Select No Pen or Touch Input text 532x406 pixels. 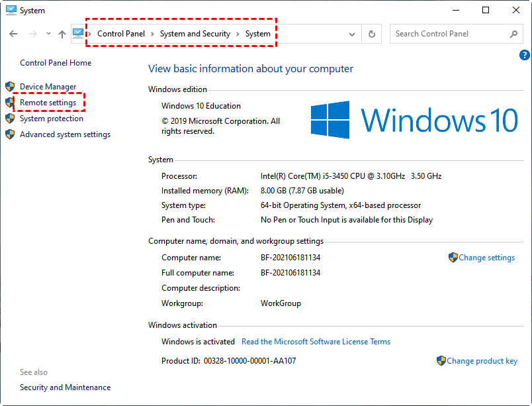347,220
